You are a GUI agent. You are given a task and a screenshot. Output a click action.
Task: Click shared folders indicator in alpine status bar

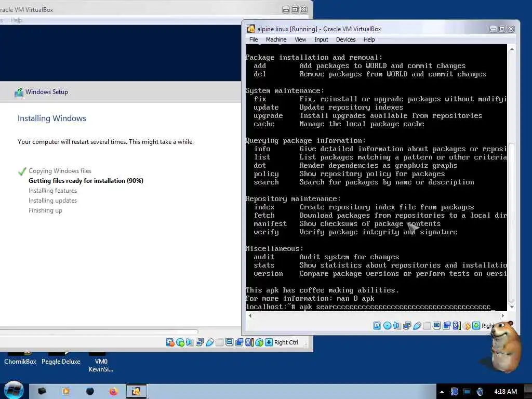click(x=427, y=326)
